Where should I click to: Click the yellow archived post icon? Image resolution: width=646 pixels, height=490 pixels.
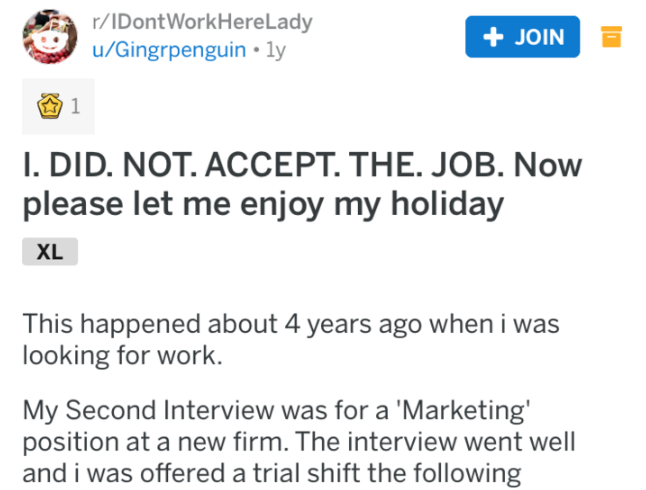click(x=611, y=37)
